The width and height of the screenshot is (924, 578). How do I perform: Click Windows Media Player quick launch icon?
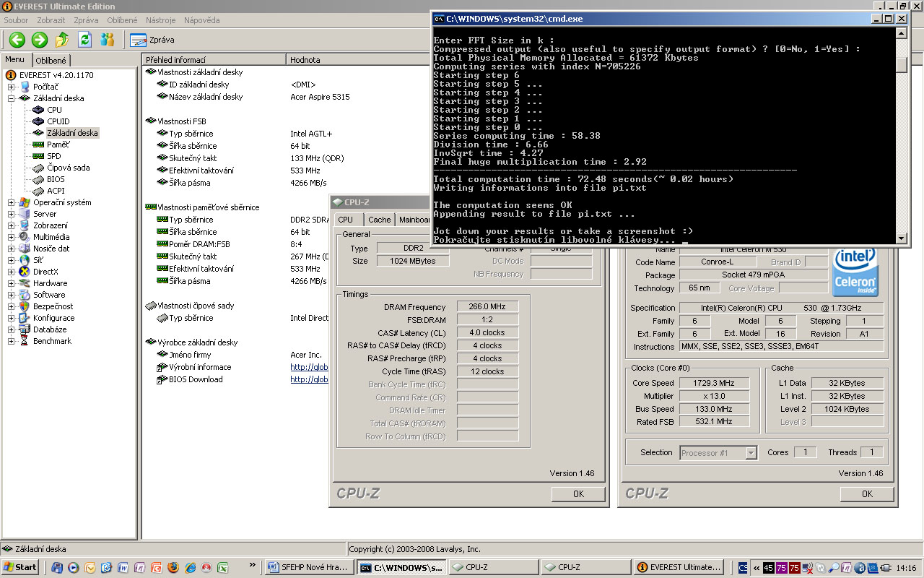73,567
